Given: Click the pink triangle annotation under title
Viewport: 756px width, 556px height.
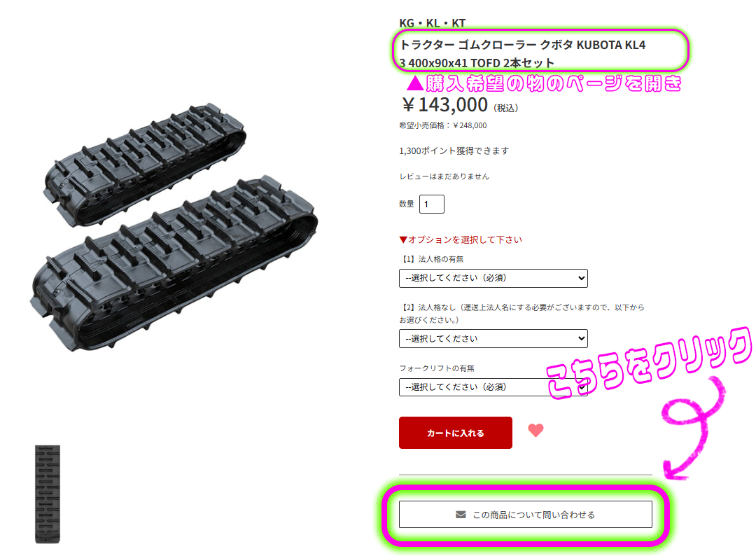Looking at the screenshot, I should click(x=414, y=83).
